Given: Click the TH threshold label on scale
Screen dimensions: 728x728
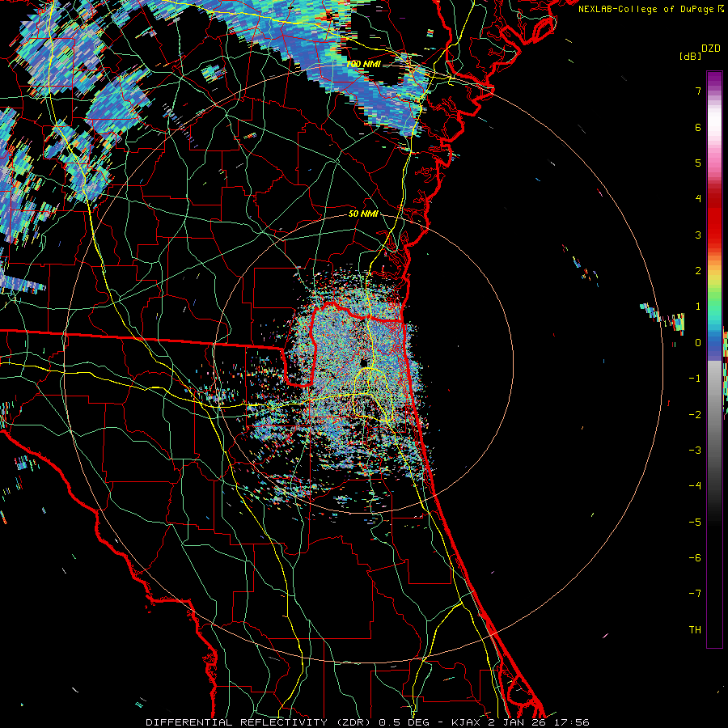Looking at the screenshot, I should coord(695,630).
